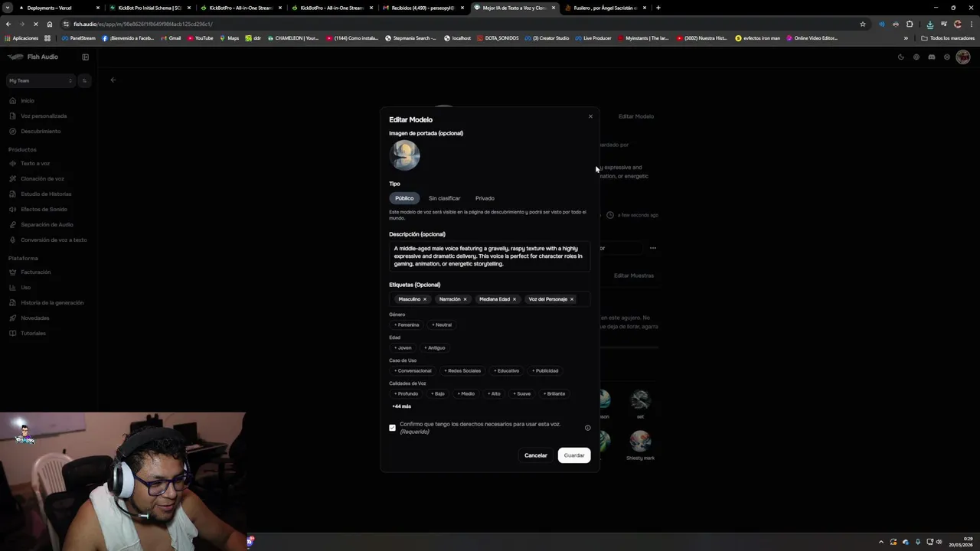
Task: Click into the Descripción text area
Action: click(489, 256)
